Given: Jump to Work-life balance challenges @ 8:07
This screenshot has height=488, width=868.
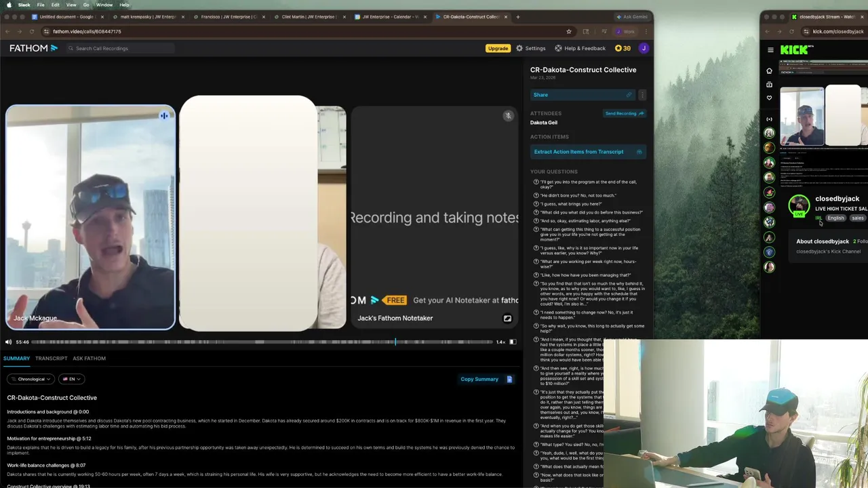Looking at the screenshot, I should 46,465.
